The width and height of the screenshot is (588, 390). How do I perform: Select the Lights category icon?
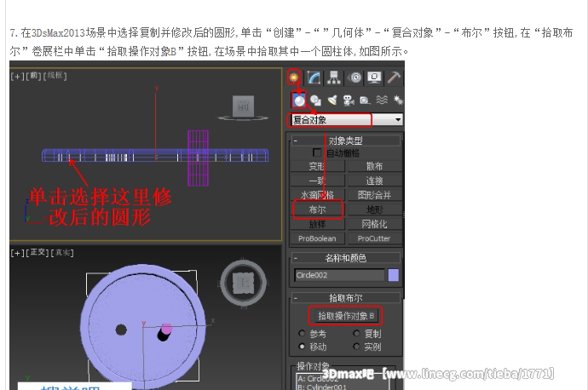tap(332, 100)
